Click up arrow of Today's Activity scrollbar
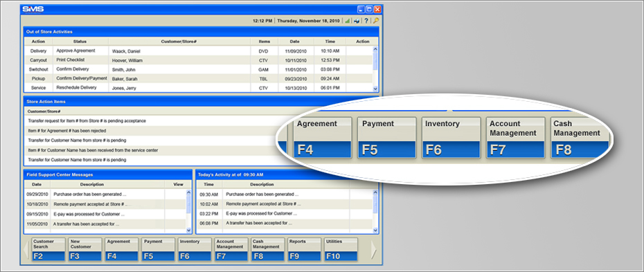 coord(375,192)
